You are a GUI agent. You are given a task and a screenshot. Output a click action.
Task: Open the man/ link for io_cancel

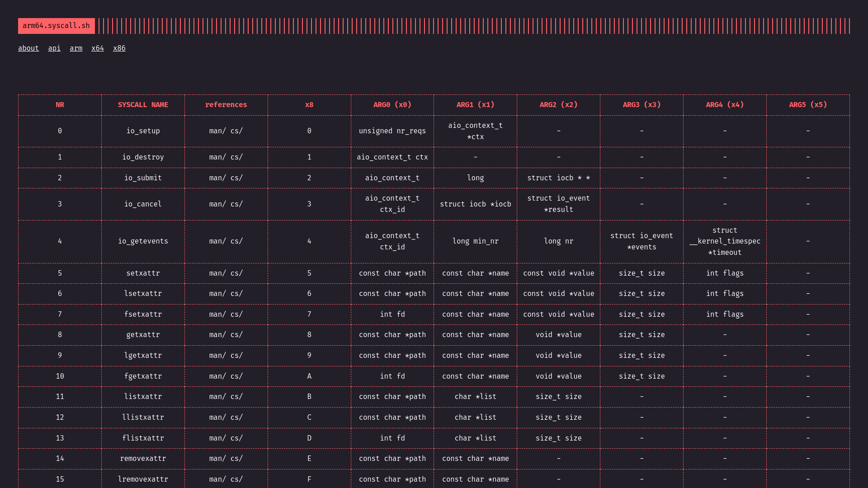218,204
